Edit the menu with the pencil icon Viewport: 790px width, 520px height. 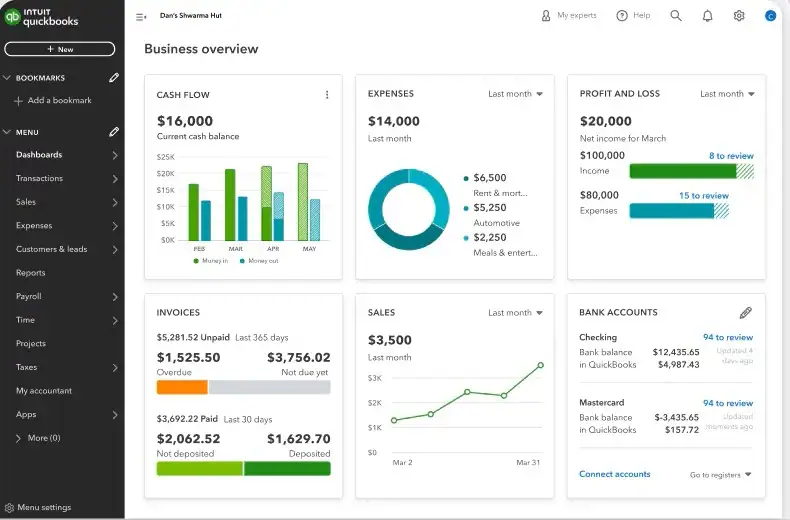[114, 132]
